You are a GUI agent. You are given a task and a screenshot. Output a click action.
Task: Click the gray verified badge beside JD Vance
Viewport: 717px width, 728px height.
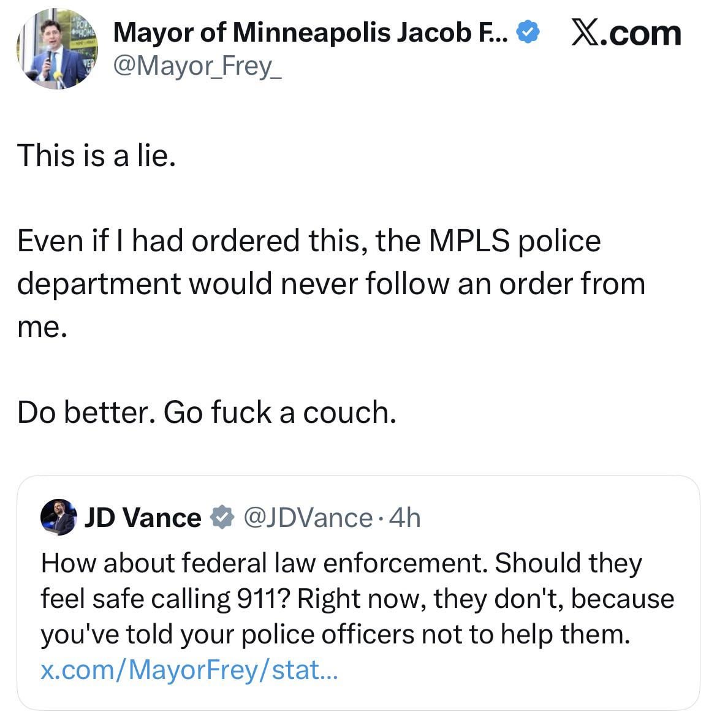222,518
